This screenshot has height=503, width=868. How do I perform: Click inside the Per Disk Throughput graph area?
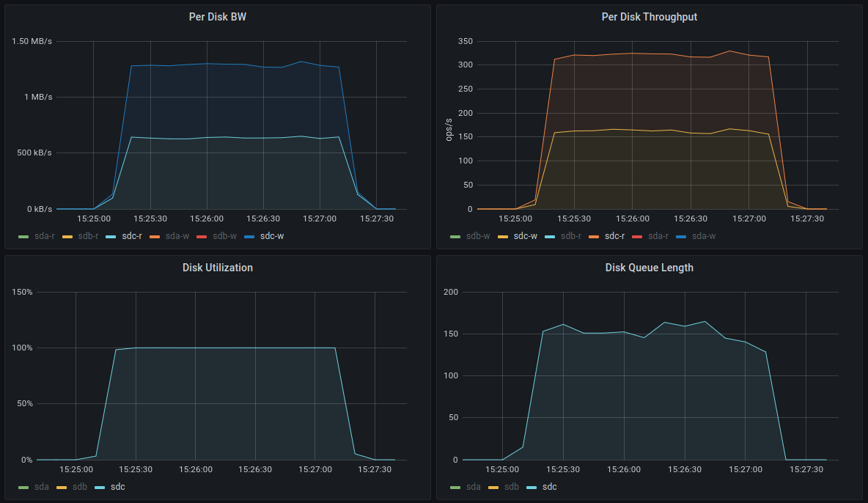tap(658, 125)
